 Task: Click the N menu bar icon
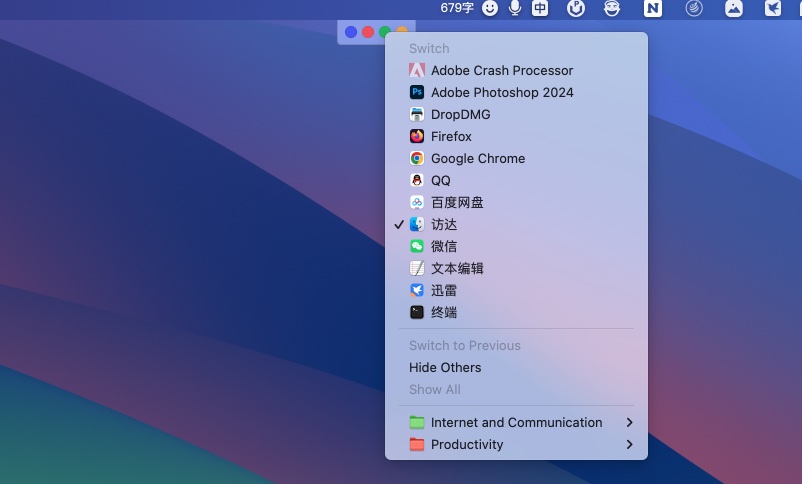pos(653,8)
